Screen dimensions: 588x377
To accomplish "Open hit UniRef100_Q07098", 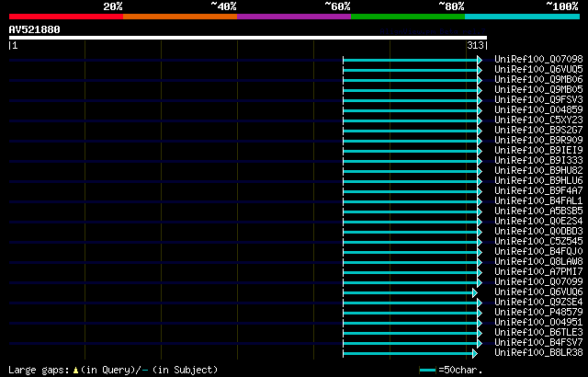I will click(x=538, y=59).
